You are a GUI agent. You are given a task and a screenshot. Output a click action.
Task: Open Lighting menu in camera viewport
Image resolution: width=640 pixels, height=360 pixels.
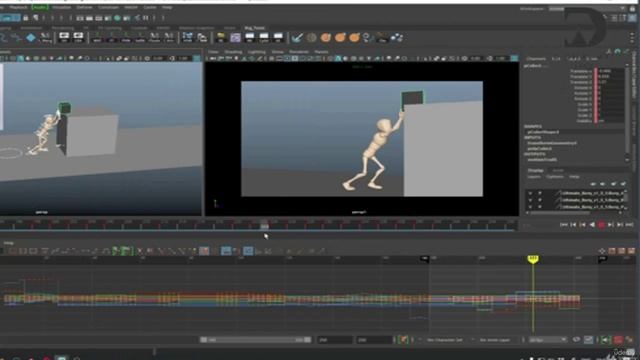[256, 52]
